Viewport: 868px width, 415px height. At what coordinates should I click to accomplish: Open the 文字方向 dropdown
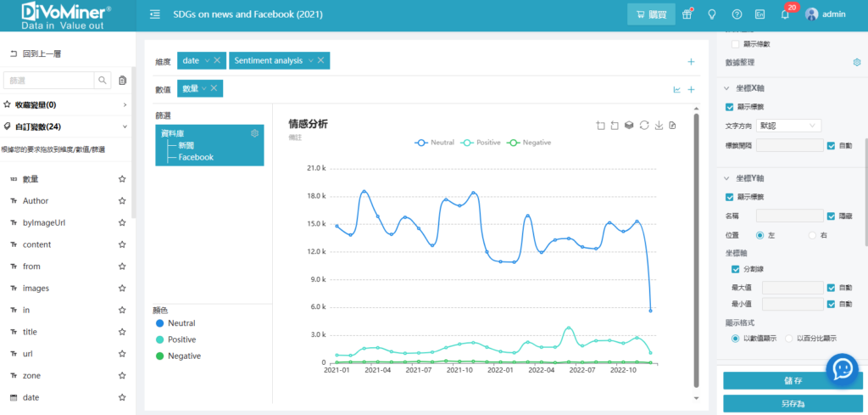click(x=789, y=126)
